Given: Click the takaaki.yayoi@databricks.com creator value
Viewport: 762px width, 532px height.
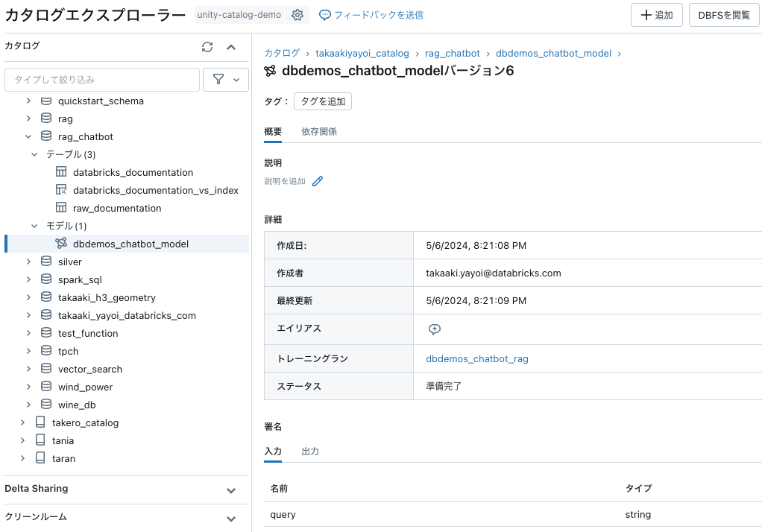Looking at the screenshot, I should click(x=494, y=273).
